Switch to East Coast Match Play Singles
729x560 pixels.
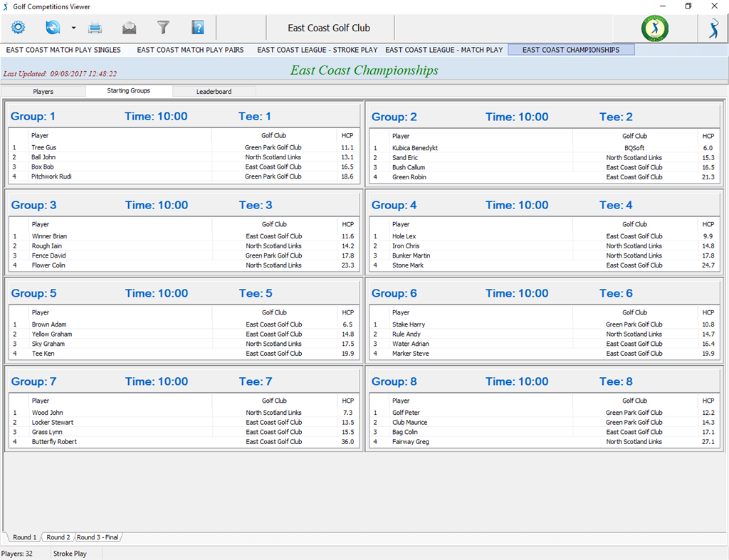pyautogui.click(x=63, y=50)
